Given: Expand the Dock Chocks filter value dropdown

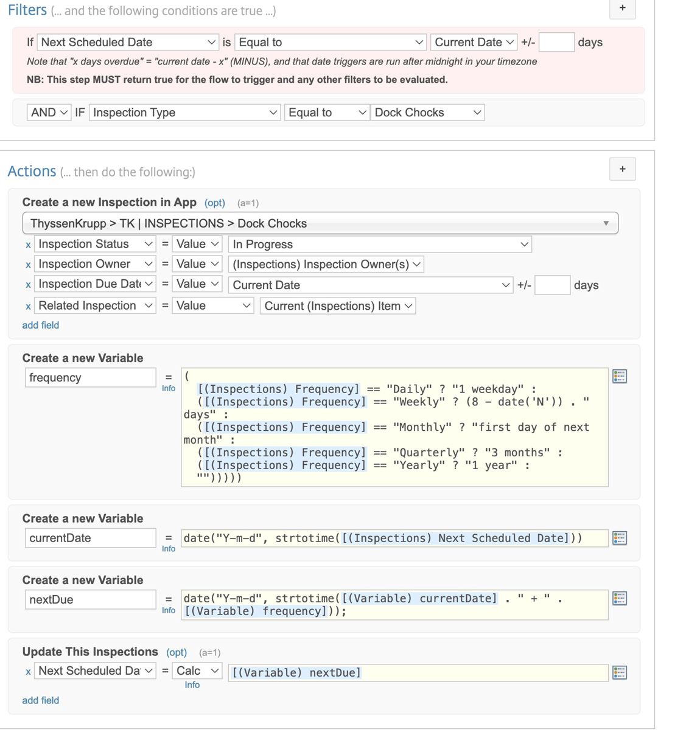Looking at the screenshot, I should coord(427,113).
